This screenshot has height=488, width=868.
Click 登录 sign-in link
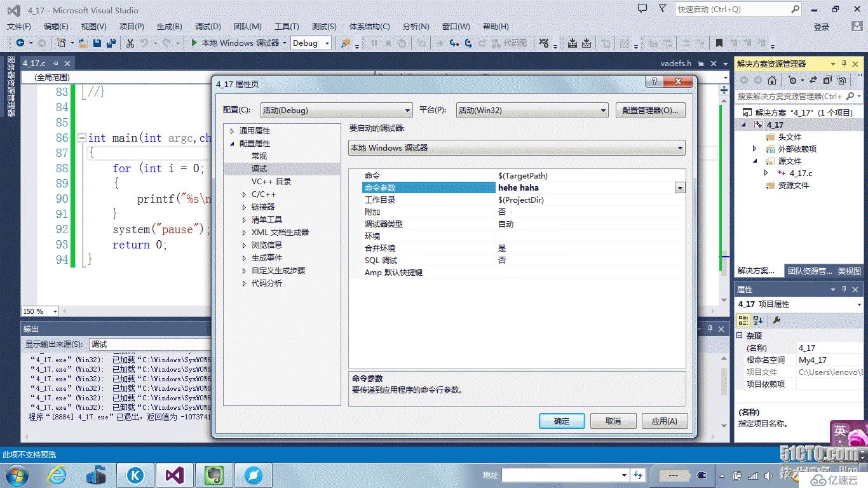(822, 27)
